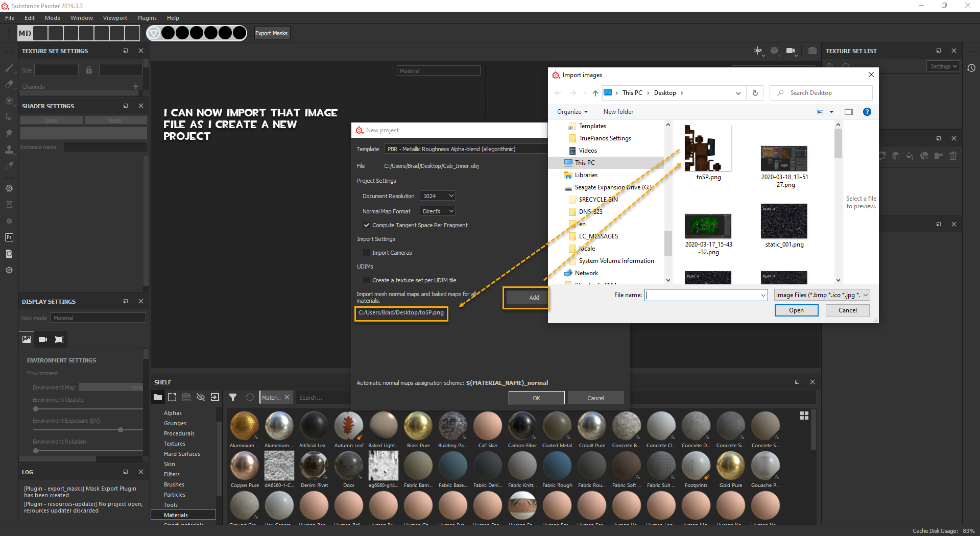Screen dimensions: 980x536
Task: Toggle the preview pane button in Import images
Action: click(849, 112)
